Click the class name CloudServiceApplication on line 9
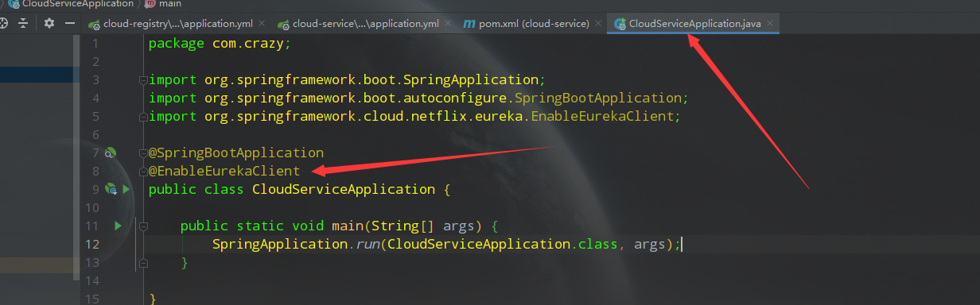 (344, 189)
